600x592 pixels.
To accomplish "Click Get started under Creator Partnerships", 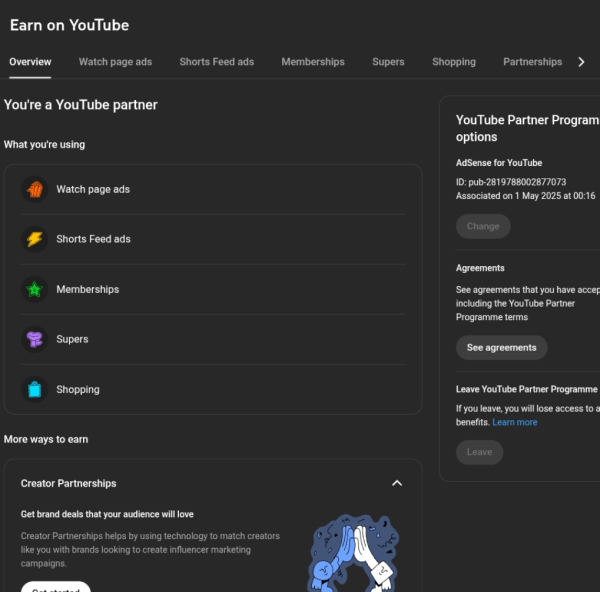I will 55,587.
